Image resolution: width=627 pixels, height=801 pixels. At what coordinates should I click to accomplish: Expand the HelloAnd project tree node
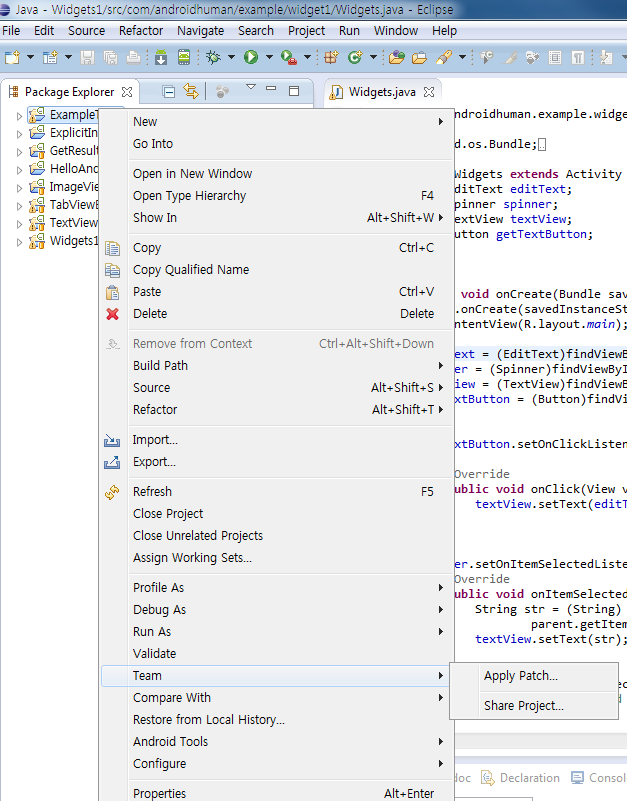(x=19, y=170)
